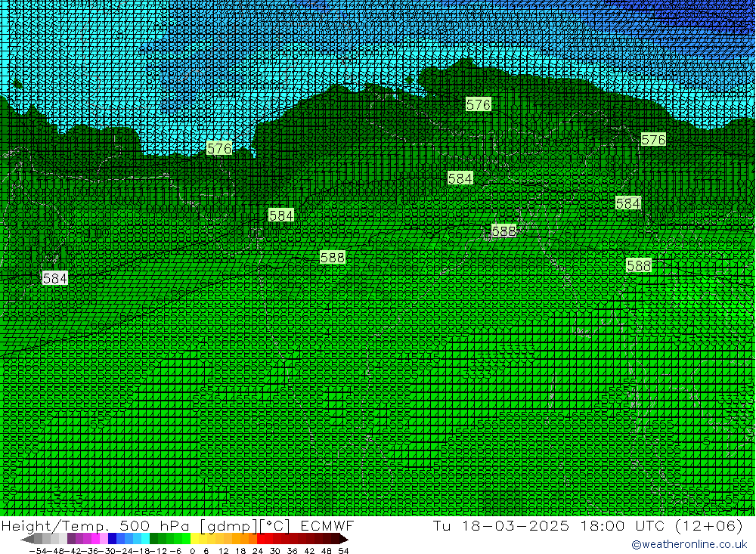This screenshot has width=756, height=554.
Task: Click the leftmost 576 contour label
Action: click(x=219, y=148)
